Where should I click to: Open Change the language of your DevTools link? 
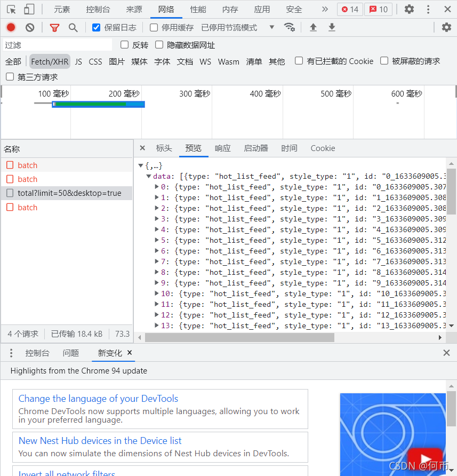[x=98, y=398]
